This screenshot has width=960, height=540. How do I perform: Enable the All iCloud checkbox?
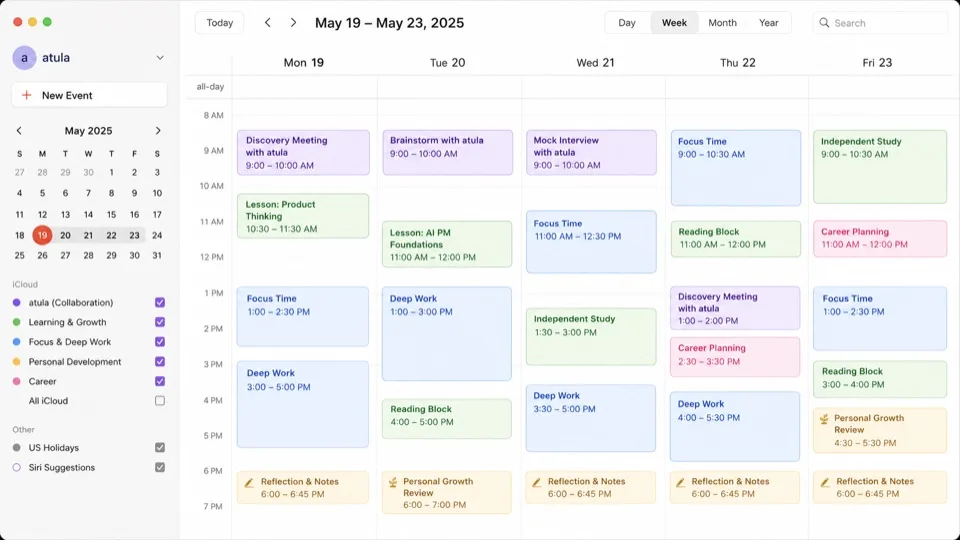[x=160, y=401]
